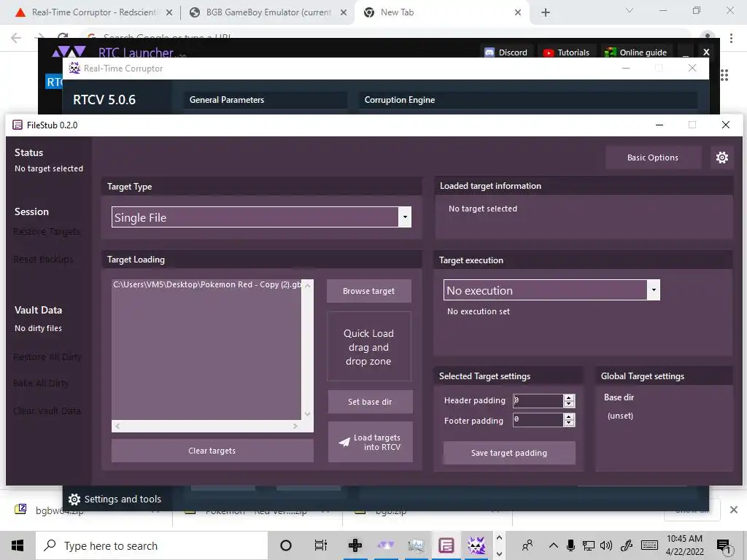Click Set base dir button

tap(370, 402)
